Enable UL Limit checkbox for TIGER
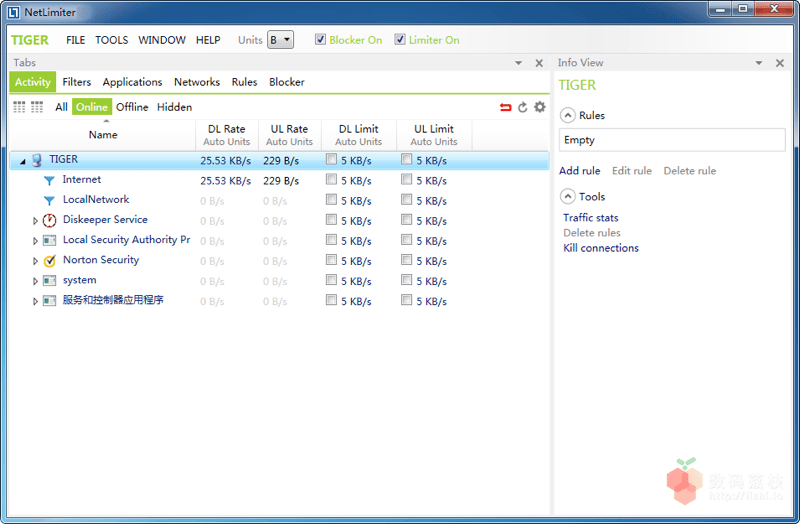 pyautogui.click(x=406, y=159)
